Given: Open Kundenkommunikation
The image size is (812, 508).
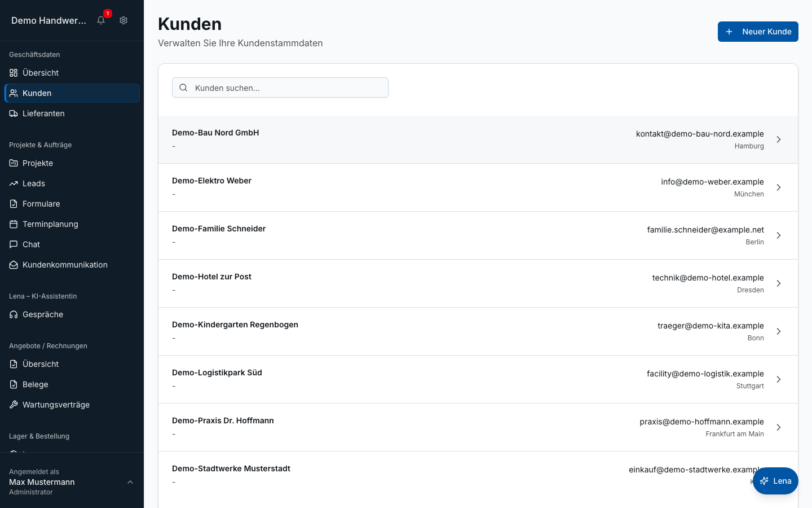Looking at the screenshot, I should (x=72, y=265).
